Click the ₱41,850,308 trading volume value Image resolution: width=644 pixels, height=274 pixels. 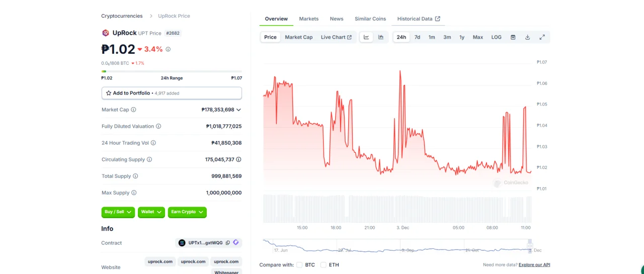(226, 143)
